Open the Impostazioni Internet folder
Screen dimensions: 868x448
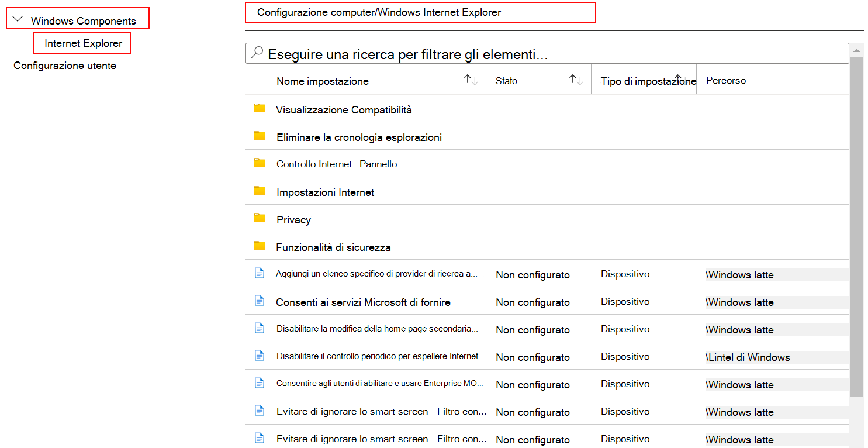pos(326,192)
